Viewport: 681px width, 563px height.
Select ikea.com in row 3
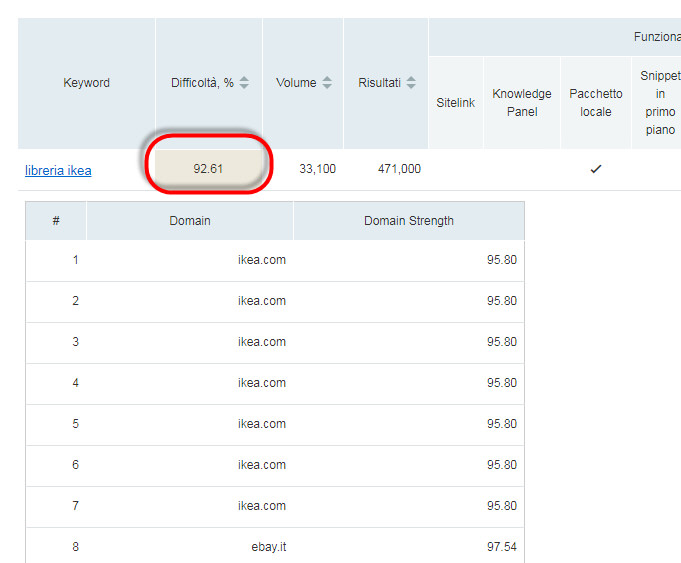tap(262, 342)
